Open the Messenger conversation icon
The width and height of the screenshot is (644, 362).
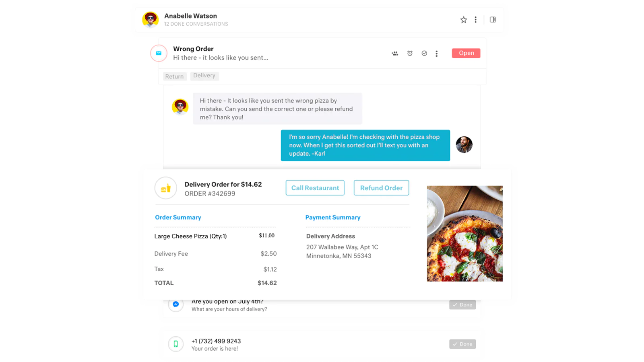176,304
